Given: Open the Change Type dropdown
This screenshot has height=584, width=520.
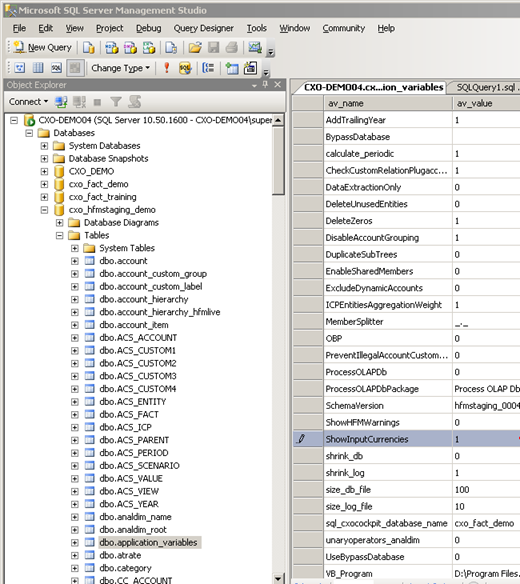Looking at the screenshot, I should pyautogui.click(x=120, y=68).
